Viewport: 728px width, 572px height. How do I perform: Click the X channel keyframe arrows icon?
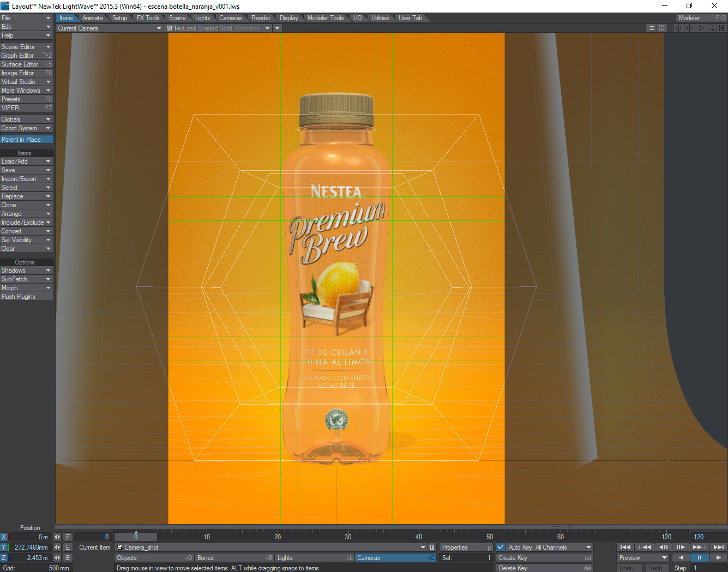(x=57, y=537)
